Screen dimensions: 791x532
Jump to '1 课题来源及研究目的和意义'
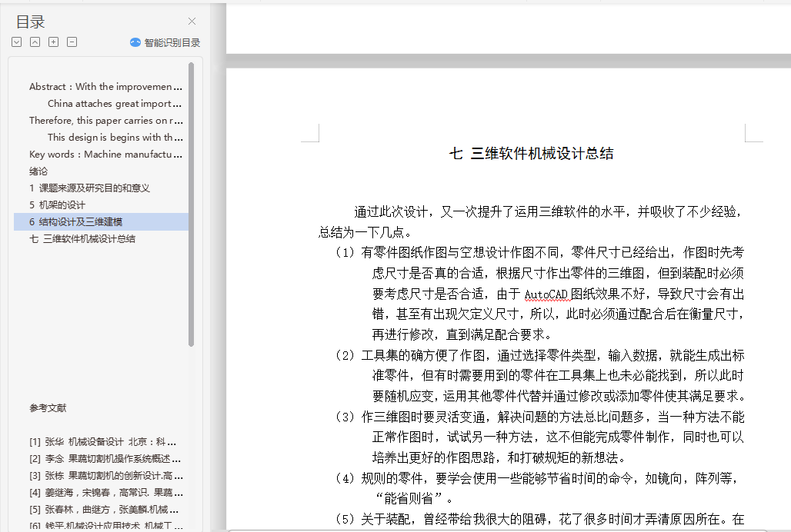[x=89, y=188]
